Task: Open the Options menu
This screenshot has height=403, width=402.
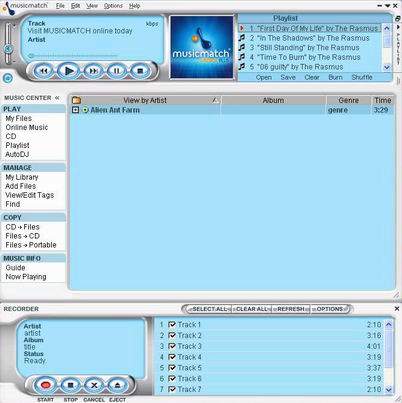Action: point(113,6)
